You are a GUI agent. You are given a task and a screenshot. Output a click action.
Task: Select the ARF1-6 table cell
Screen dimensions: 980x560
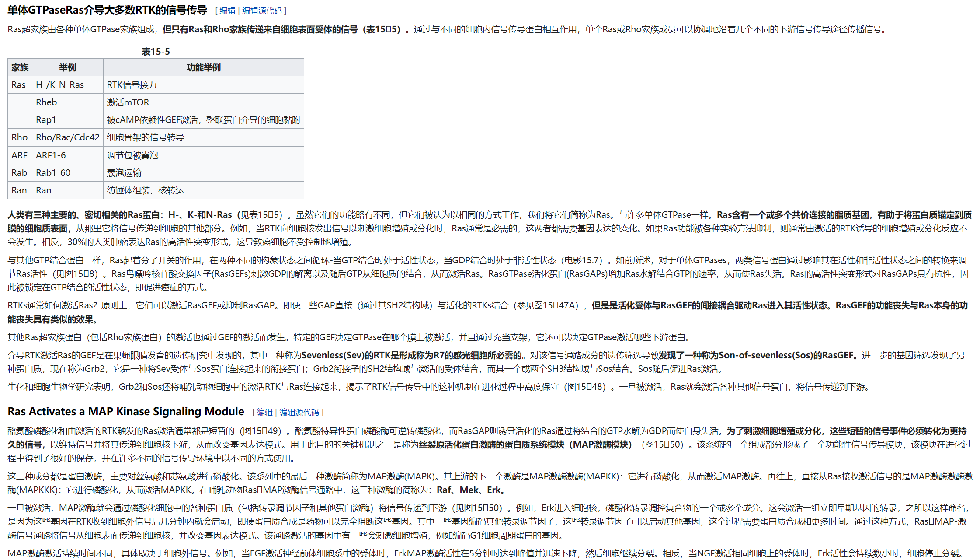[68, 155]
